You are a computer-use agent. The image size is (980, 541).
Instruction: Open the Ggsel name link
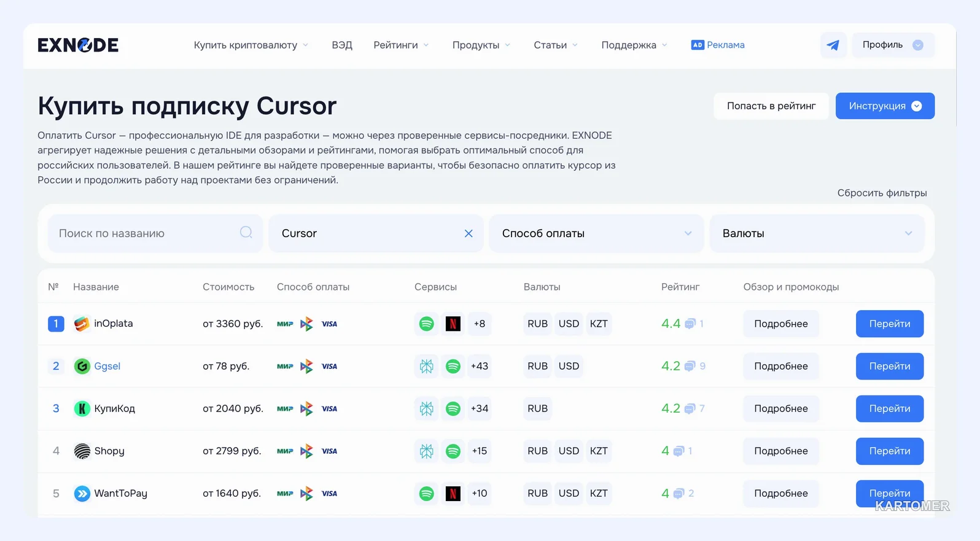click(x=107, y=366)
